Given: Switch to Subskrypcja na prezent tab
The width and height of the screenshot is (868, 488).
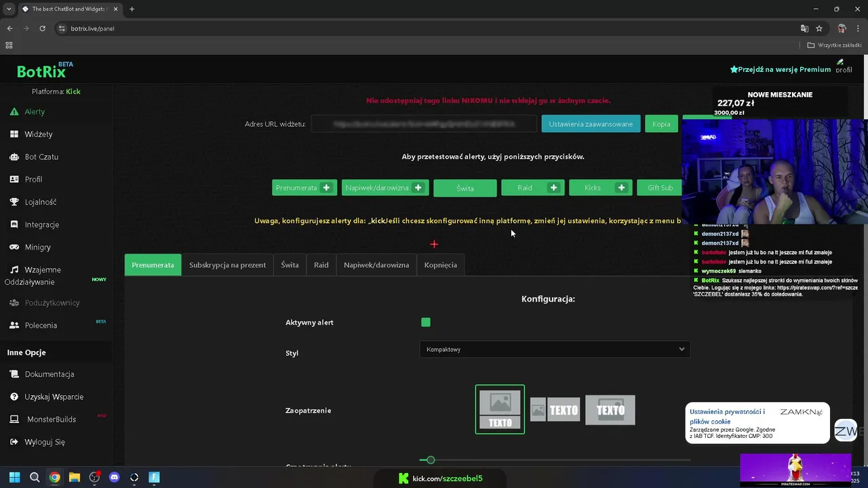Looking at the screenshot, I should click(x=227, y=265).
